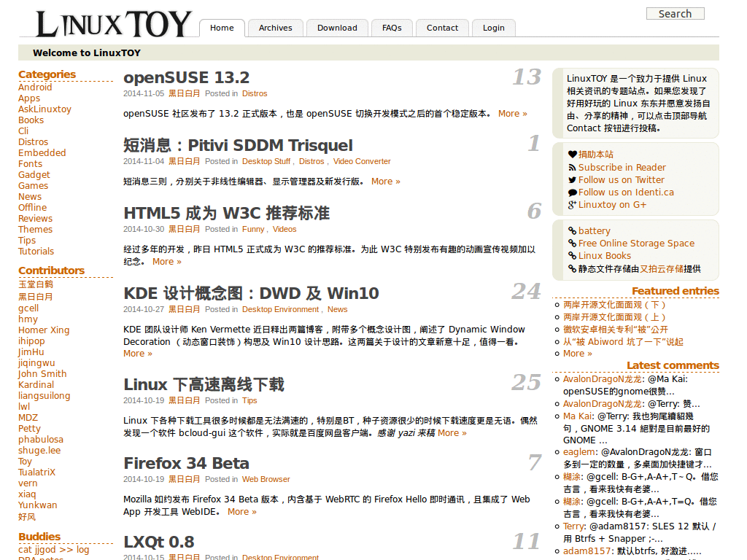Click comment count 25 for 离线下载 post
747x560 pixels.
click(527, 382)
